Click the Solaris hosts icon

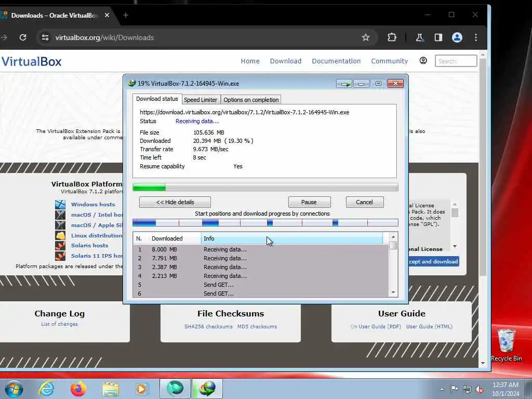[x=60, y=245]
